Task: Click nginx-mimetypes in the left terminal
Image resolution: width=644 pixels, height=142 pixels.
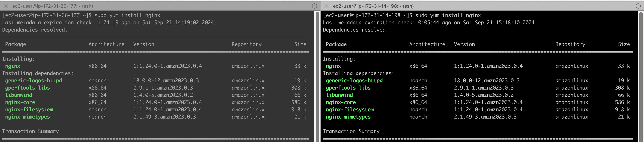Action: (27, 117)
